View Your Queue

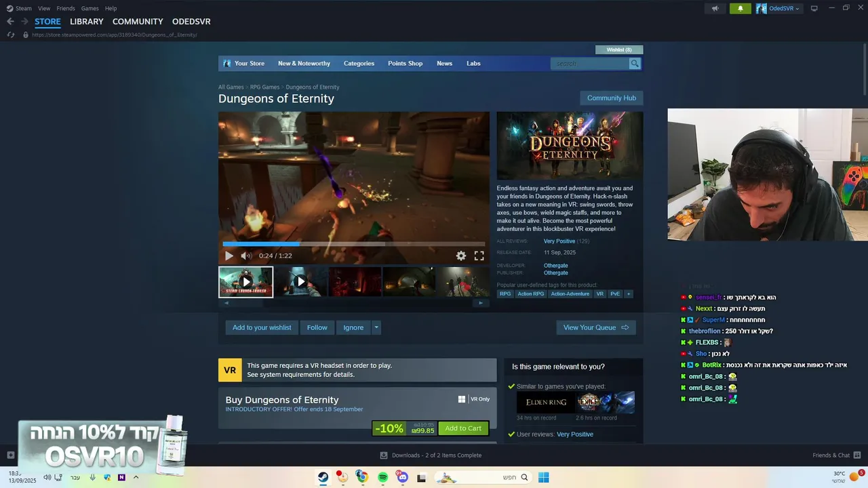tap(596, 327)
